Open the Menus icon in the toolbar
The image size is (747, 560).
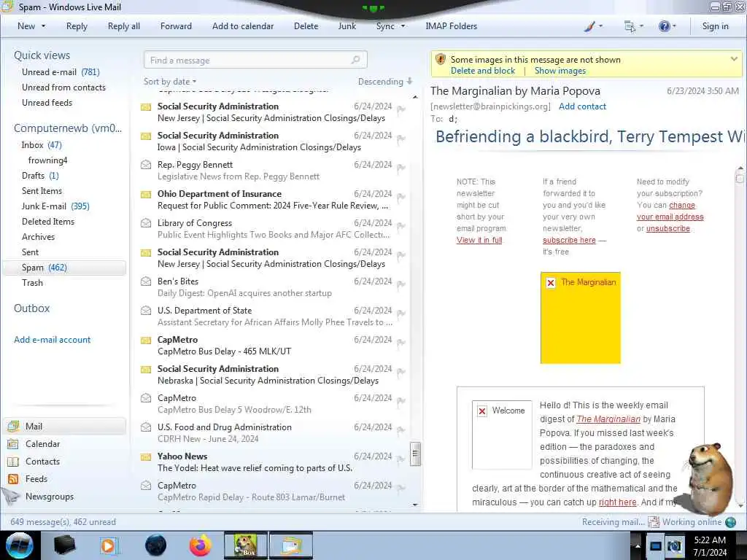click(x=630, y=26)
